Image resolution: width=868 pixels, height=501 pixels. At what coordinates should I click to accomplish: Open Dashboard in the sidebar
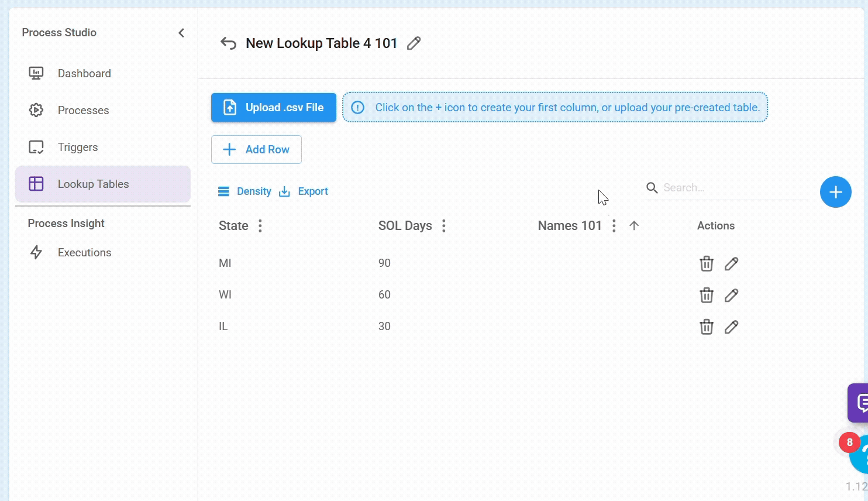click(x=84, y=73)
